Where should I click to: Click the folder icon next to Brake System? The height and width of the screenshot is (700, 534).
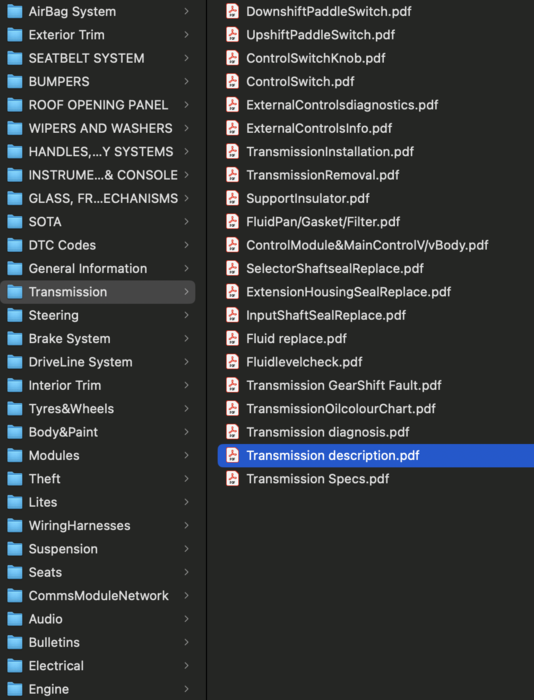point(15,338)
